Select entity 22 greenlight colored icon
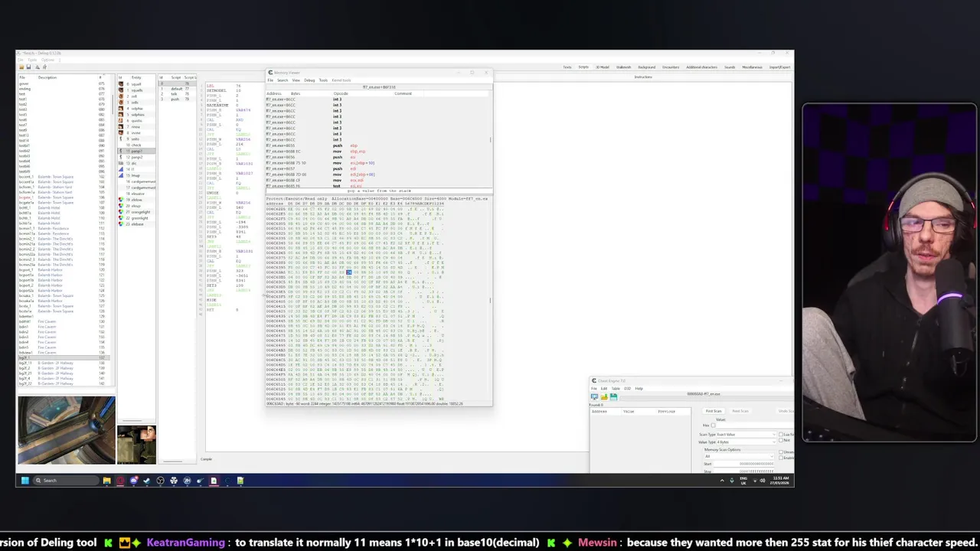980x551 pixels. pos(121,218)
